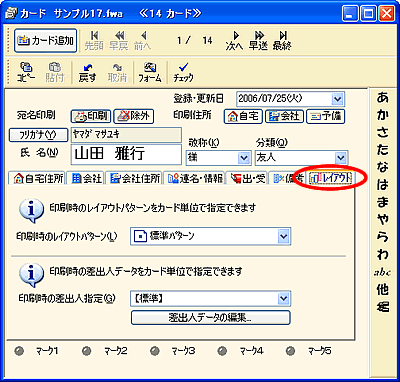
Task: Select 会社 as print address
Action: [x=285, y=116]
